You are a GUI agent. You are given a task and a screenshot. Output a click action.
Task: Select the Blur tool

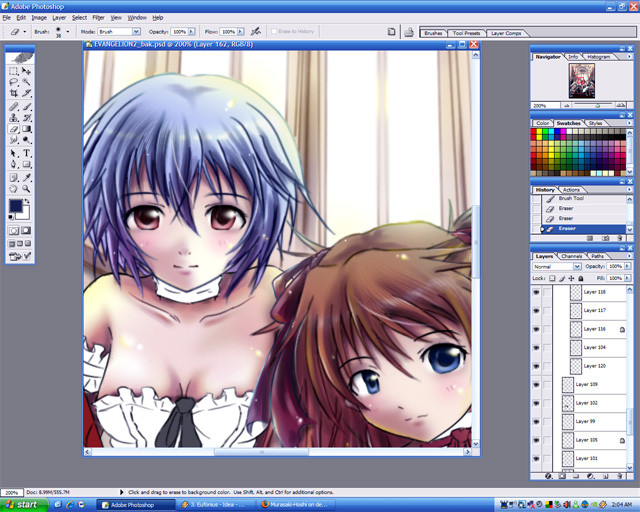point(13,140)
